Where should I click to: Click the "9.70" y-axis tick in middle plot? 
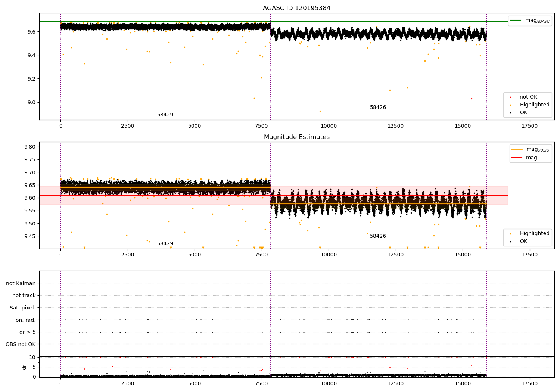point(30,172)
